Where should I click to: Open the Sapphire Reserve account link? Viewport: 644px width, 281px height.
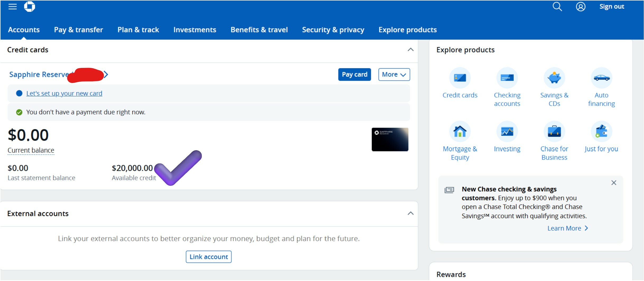[39, 75]
